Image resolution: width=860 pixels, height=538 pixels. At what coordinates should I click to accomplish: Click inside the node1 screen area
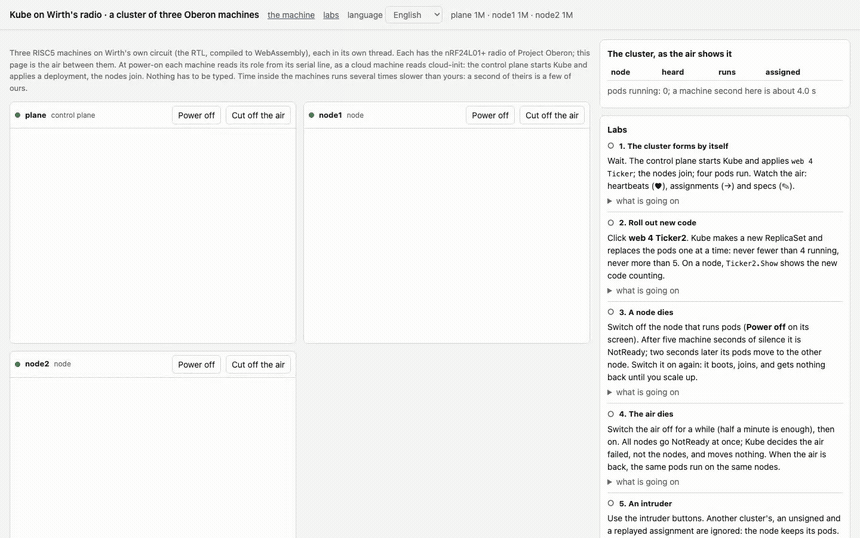pyautogui.click(x=446, y=236)
